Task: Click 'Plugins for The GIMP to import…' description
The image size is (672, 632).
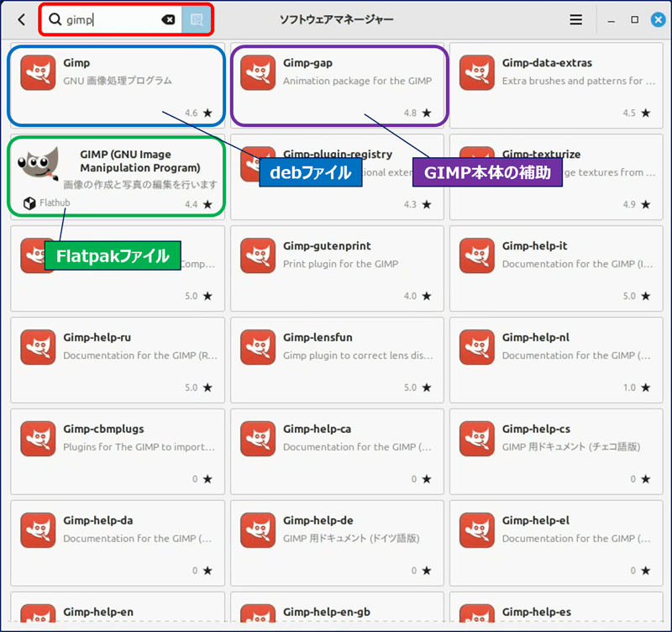Action: [x=139, y=447]
